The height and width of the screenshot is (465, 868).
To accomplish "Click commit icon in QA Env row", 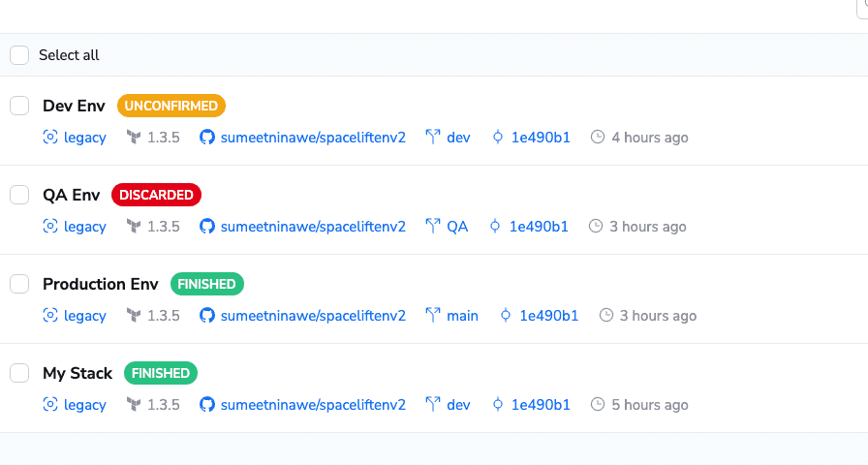I will pos(495,226).
